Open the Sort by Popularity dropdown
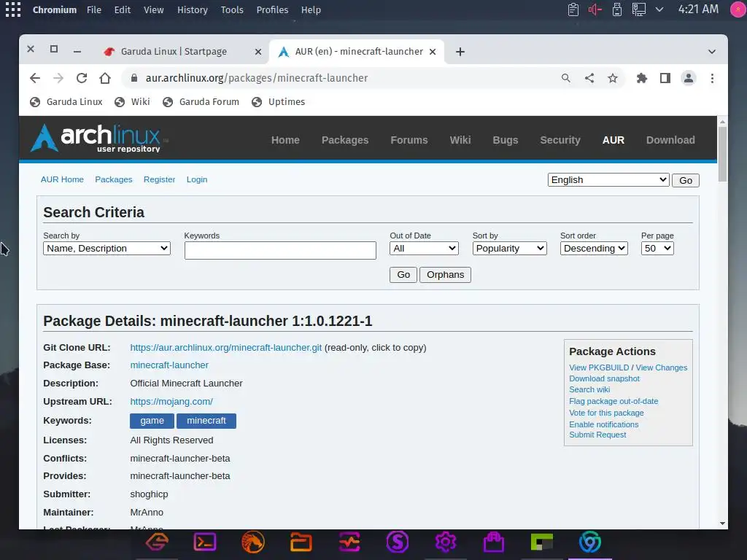This screenshot has height=560, width=747. tap(509, 248)
